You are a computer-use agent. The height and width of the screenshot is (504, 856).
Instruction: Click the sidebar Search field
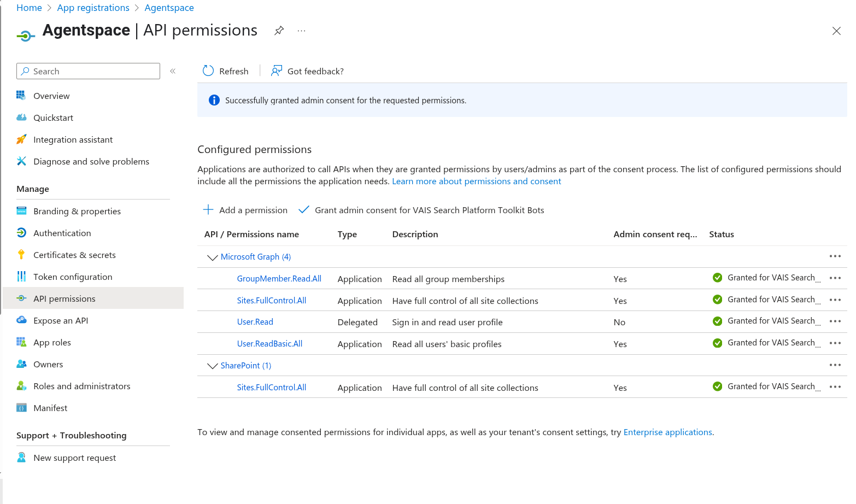[x=87, y=71]
